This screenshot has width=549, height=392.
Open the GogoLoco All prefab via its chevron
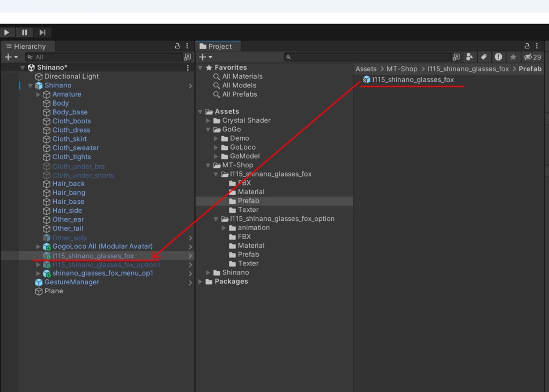point(190,247)
